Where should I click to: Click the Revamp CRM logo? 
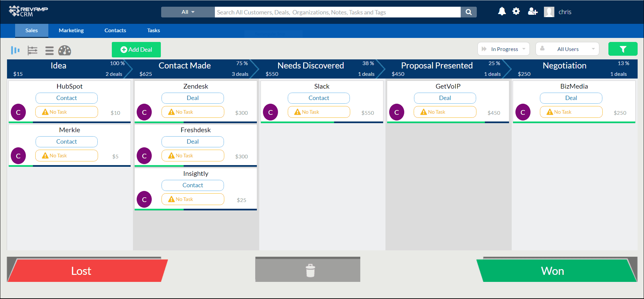pos(28,11)
